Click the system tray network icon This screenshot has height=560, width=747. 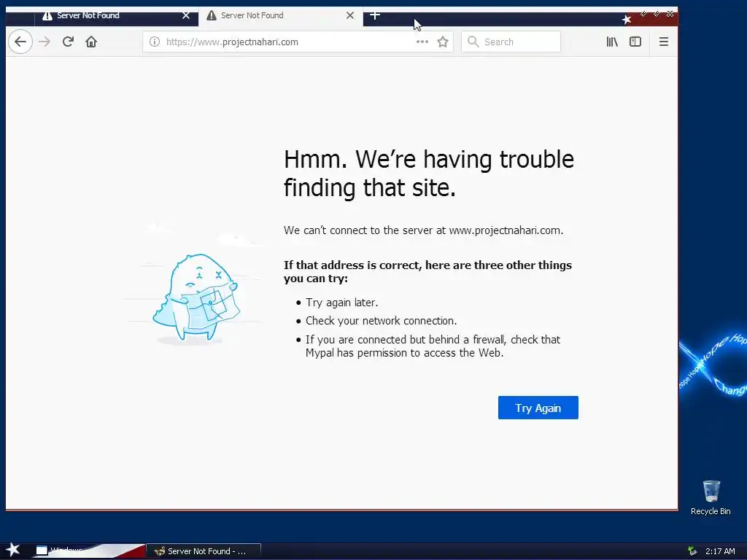(x=693, y=551)
